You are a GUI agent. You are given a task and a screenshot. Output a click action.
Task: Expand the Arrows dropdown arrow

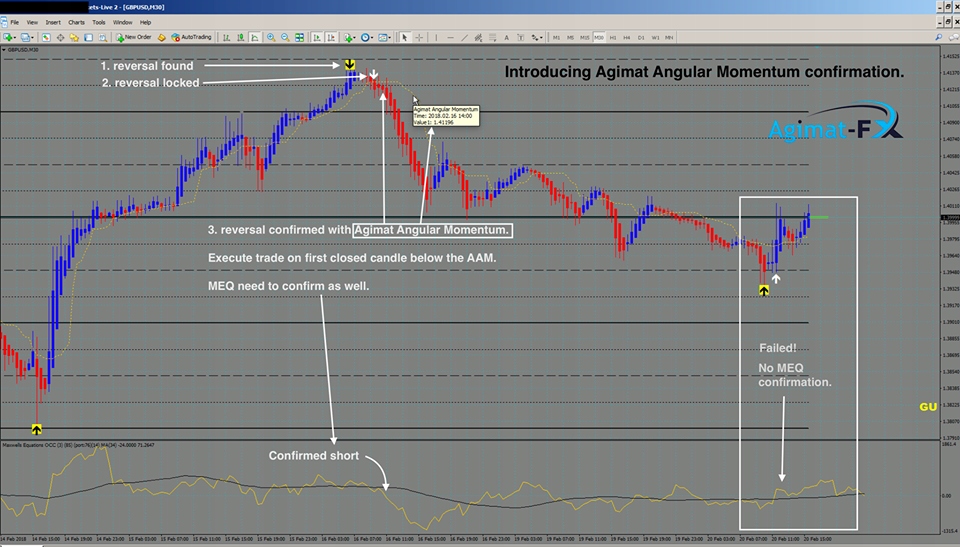pyautogui.click(x=541, y=38)
